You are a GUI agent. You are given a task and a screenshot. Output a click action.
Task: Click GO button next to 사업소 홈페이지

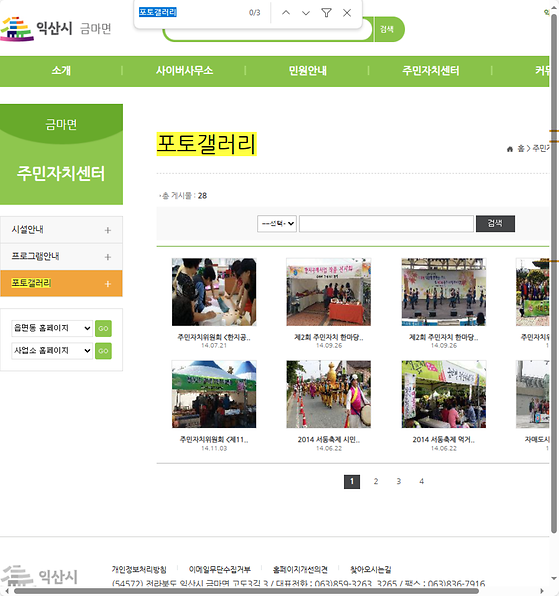click(x=103, y=351)
